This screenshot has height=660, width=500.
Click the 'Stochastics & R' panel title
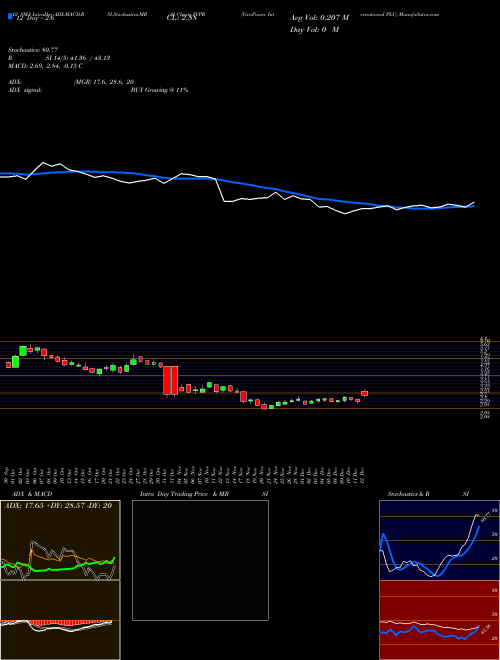point(409,494)
